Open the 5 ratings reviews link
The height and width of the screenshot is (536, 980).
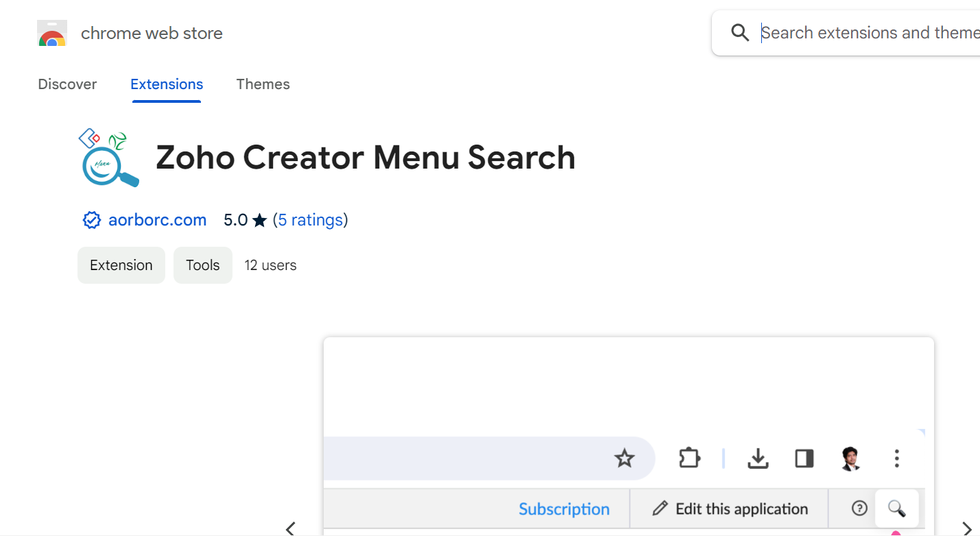pyautogui.click(x=310, y=219)
